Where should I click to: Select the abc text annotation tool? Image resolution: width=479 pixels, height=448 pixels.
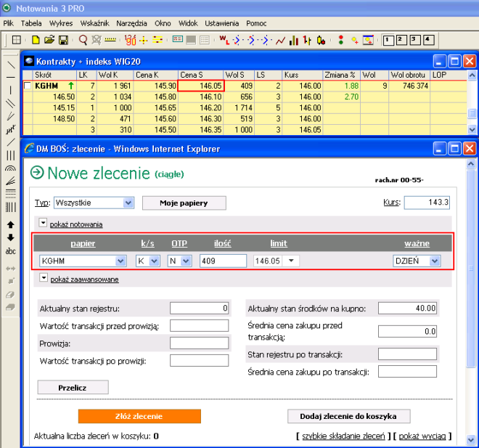(11, 251)
